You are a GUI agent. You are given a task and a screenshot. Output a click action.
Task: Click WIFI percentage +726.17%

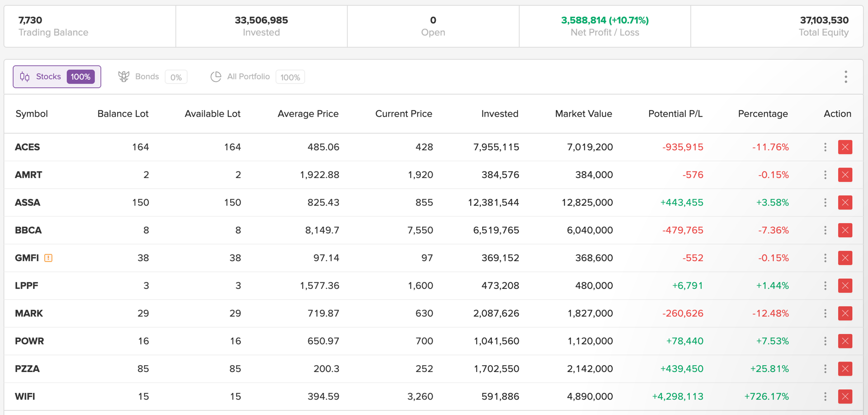tap(767, 396)
